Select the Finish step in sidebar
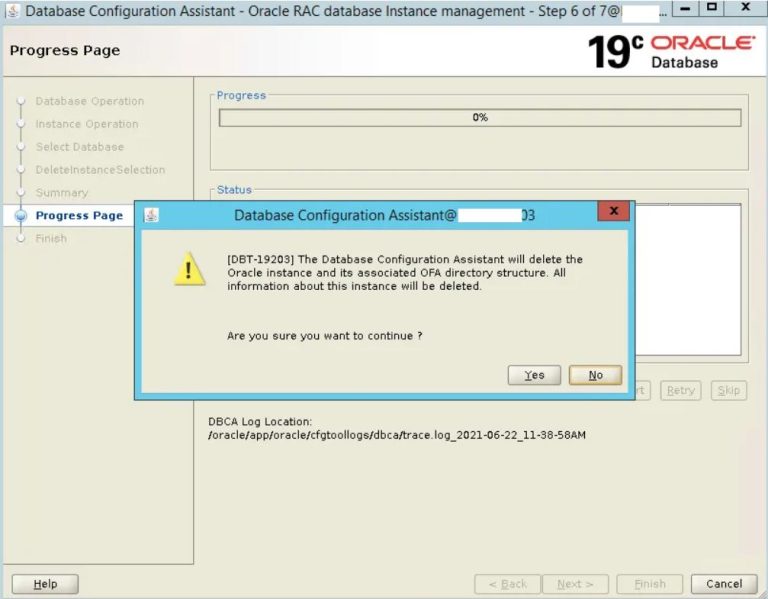 click(51, 239)
